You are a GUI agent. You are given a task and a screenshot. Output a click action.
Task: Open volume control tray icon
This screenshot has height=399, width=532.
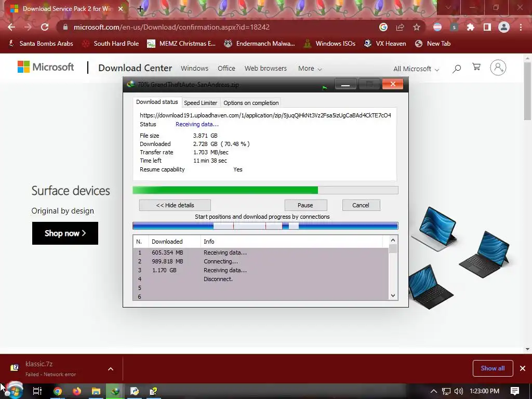(459, 391)
